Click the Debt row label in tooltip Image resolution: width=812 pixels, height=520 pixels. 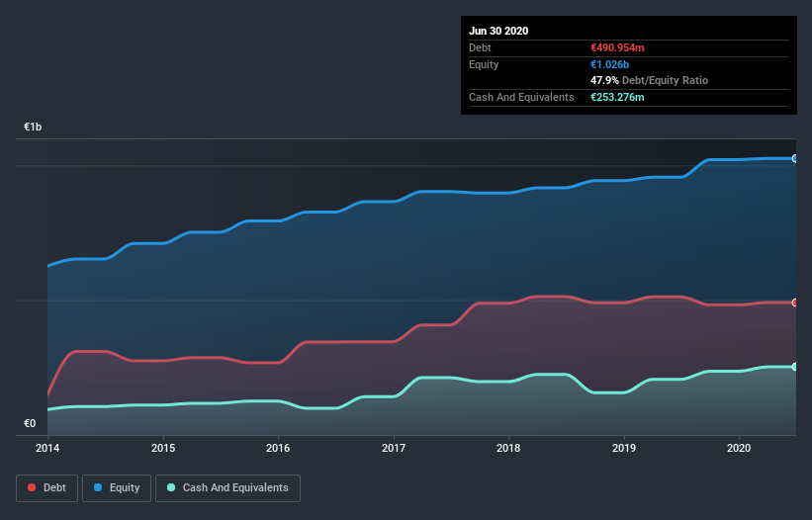(x=480, y=47)
